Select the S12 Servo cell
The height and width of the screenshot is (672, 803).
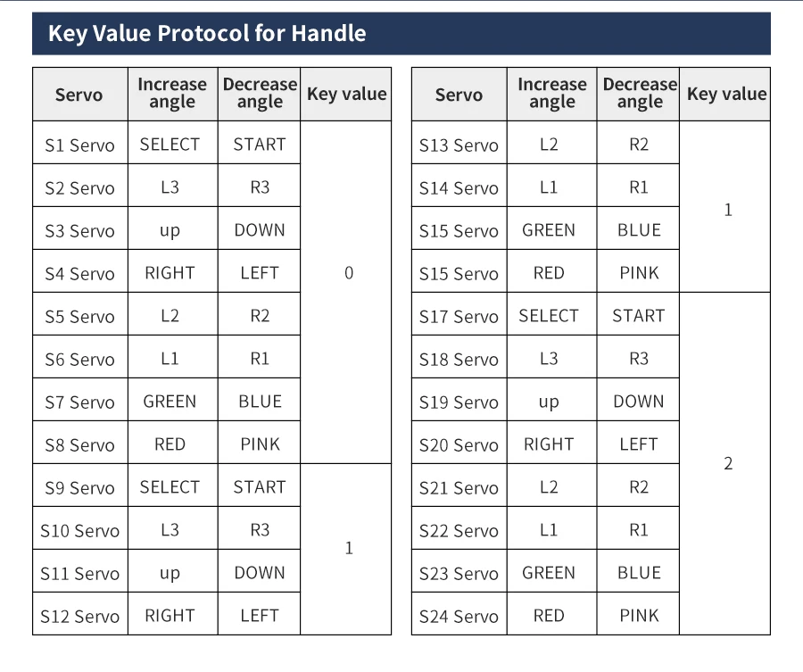coord(80,616)
